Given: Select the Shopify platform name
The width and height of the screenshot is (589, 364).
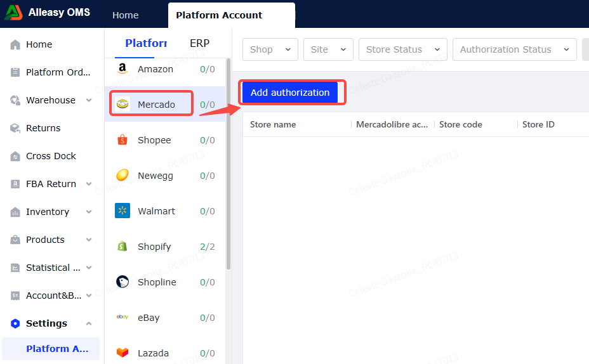Looking at the screenshot, I should pyautogui.click(x=154, y=247).
